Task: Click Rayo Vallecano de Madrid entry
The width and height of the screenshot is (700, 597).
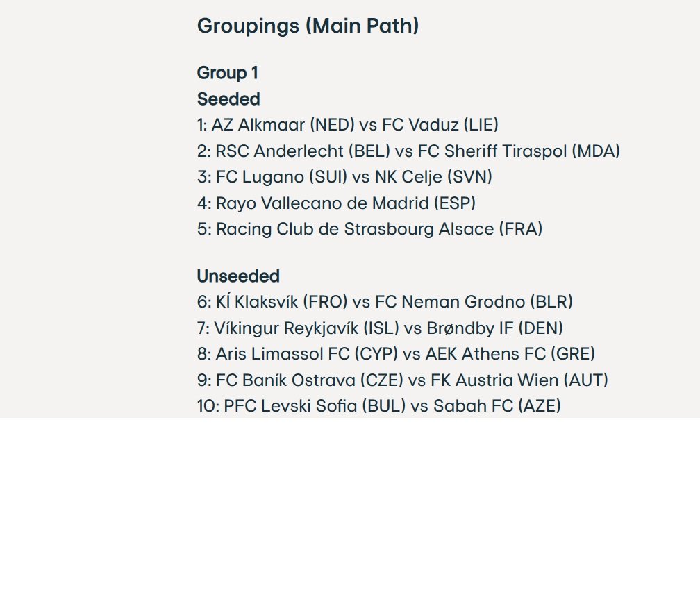Action: click(x=337, y=203)
